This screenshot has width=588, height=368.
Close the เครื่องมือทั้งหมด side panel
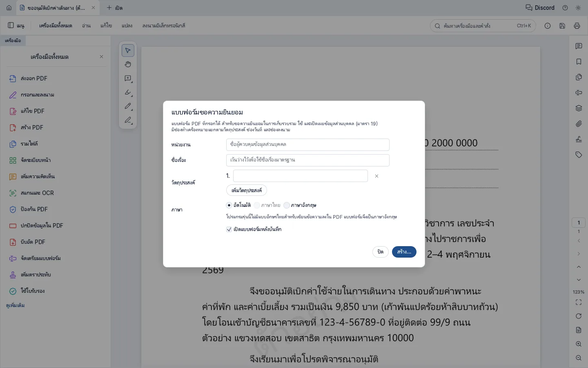tap(102, 57)
